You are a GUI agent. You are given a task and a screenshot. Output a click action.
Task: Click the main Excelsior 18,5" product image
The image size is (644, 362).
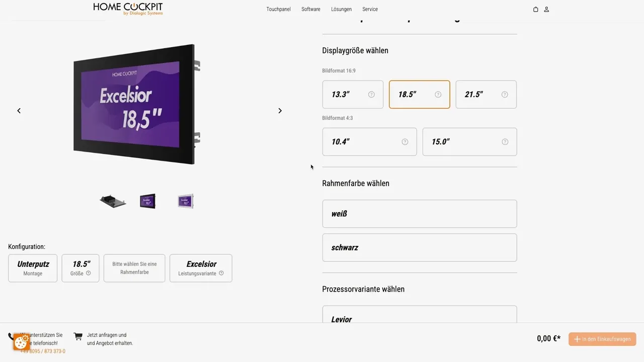click(137, 105)
